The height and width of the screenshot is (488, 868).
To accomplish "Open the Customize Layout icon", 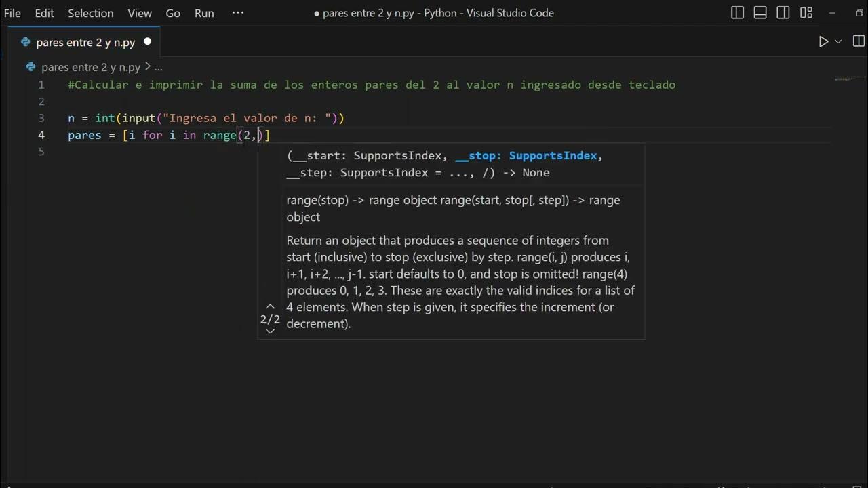I will [x=806, y=13].
